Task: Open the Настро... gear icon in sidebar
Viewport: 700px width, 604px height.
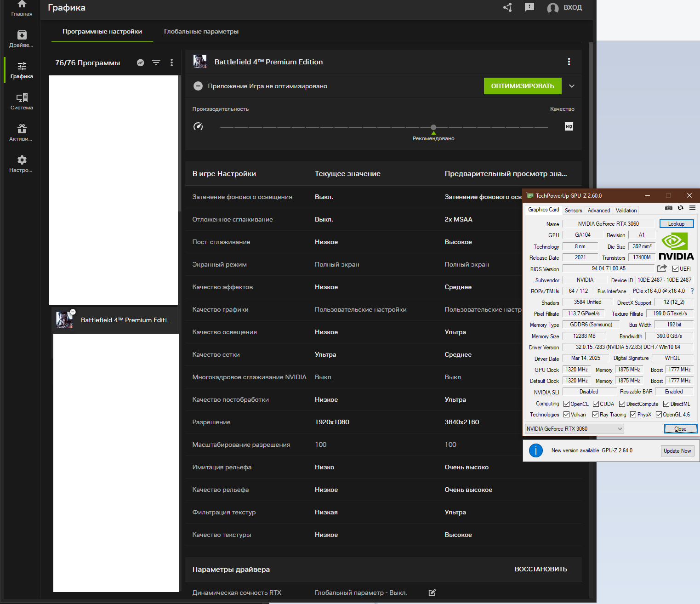Action: [22, 160]
